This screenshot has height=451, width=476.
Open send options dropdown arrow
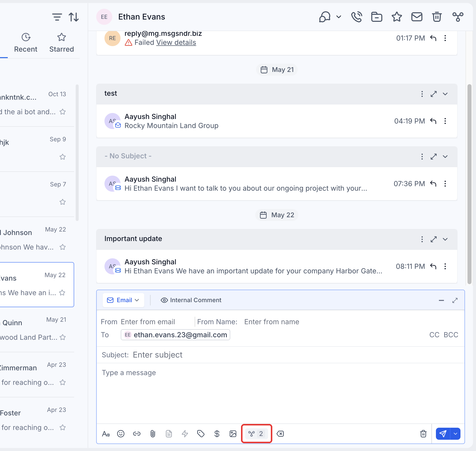[455, 434]
